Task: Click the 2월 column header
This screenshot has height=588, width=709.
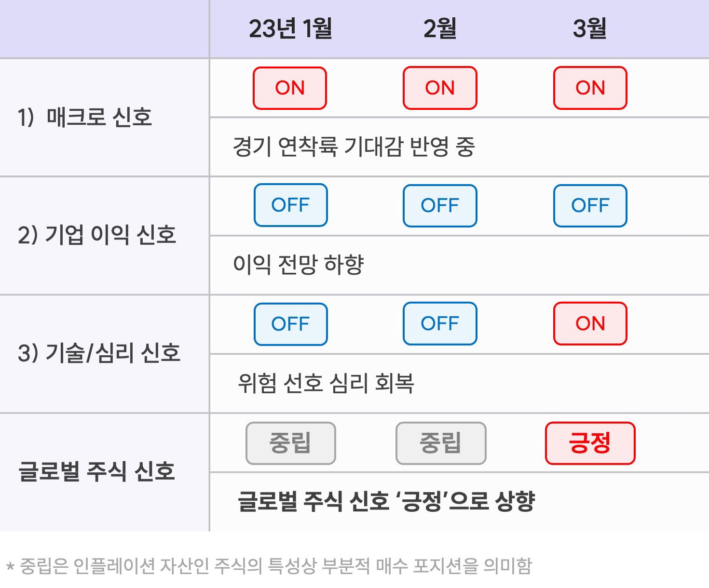Action: 440,29
